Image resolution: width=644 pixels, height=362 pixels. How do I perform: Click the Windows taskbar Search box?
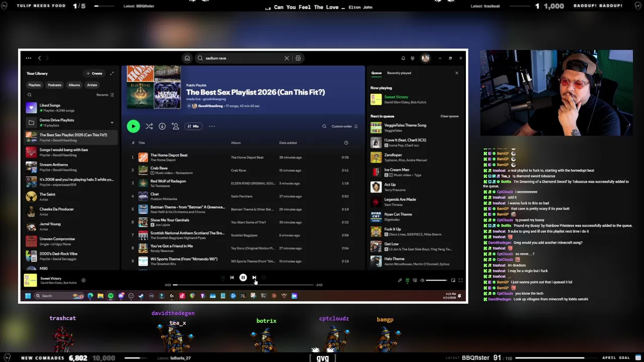click(x=60, y=296)
